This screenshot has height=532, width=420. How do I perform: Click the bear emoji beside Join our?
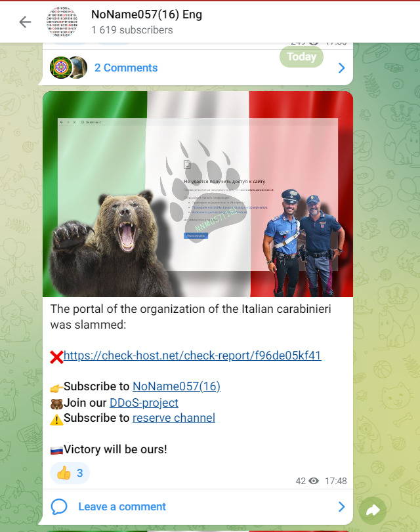coord(56,403)
